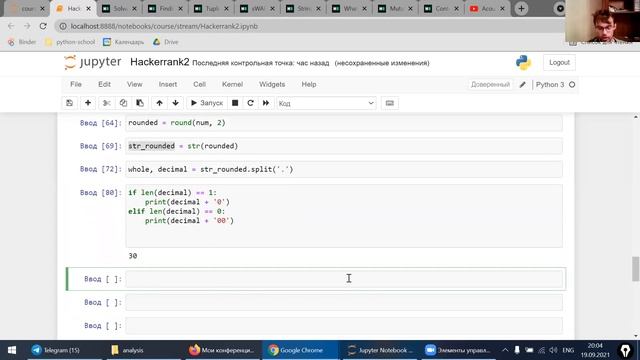The height and width of the screenshot is (360, 640).
Task: Switch to the Firefox Мои конференции taskbar window
Action: [x=221, y=350]
